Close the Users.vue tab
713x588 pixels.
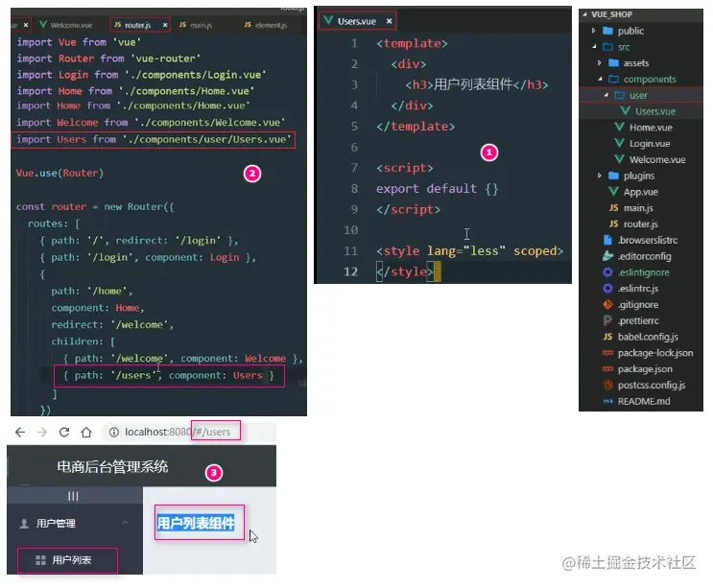[389, 21]
